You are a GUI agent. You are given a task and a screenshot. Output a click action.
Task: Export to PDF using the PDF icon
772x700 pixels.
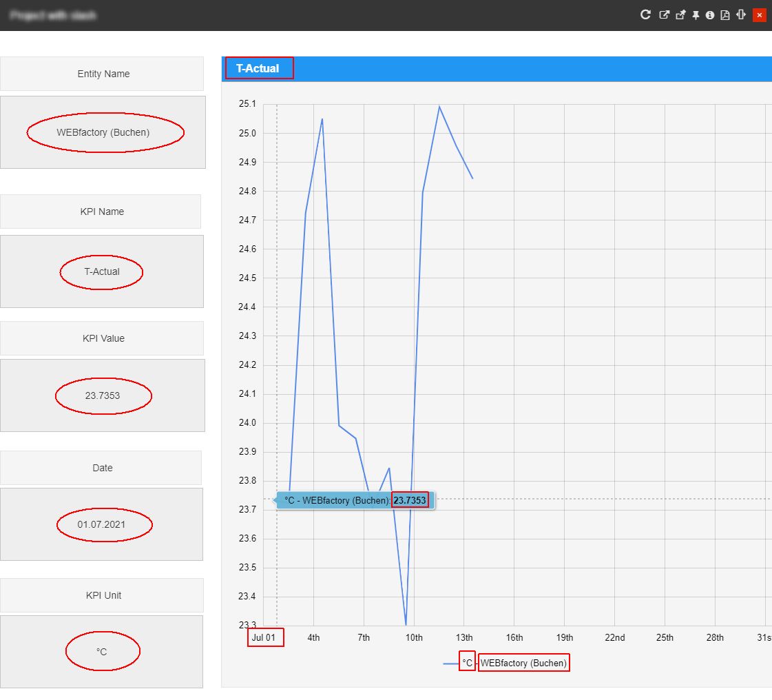click(724, 15)
